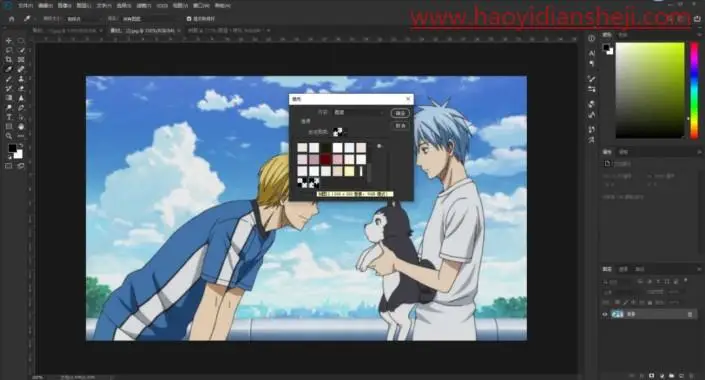Screen dimensions: 705x380
Task: Select the Move tool in toolbar
Action: [9, 40]
